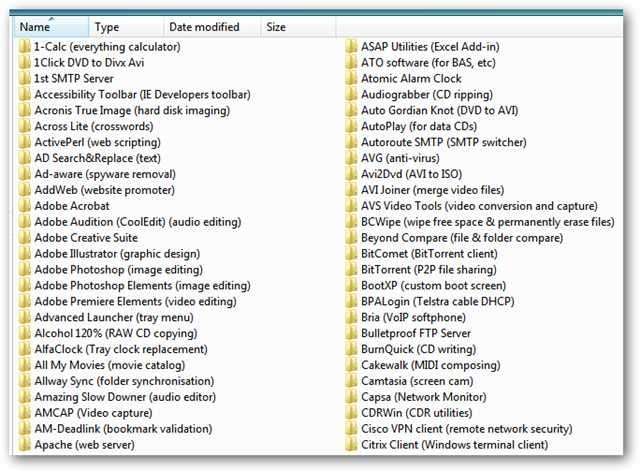Select "BurnQuick (CD writing)" entry
This screenshot has width=640, height=472.
coord(419,349)
